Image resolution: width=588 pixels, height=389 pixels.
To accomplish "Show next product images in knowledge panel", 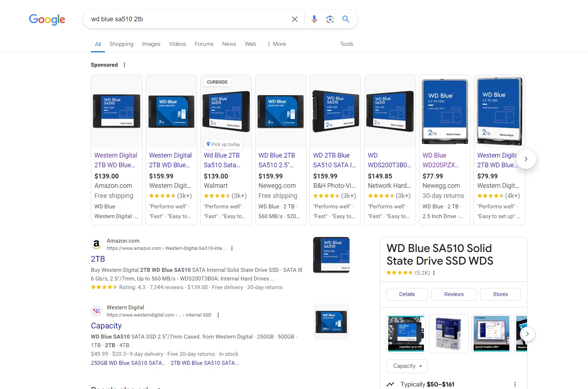I will click(527, 334).
